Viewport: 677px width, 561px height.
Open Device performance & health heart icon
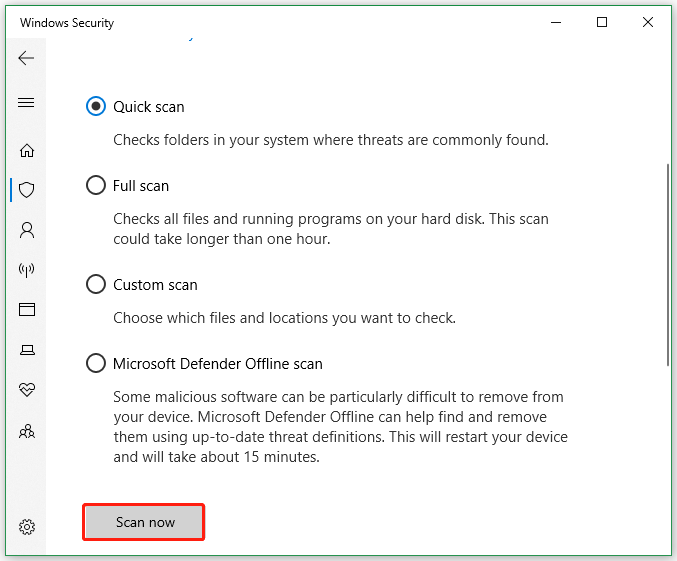27,390
